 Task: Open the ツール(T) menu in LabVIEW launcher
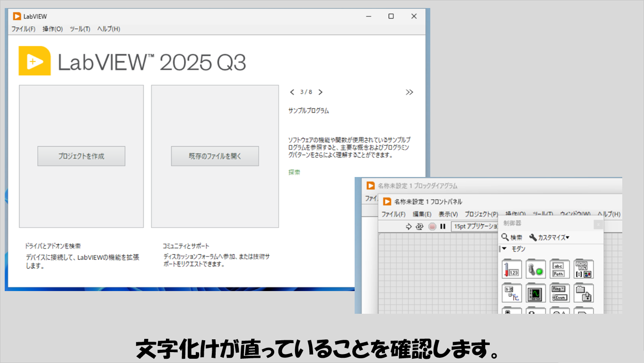[x=80, y=29]
